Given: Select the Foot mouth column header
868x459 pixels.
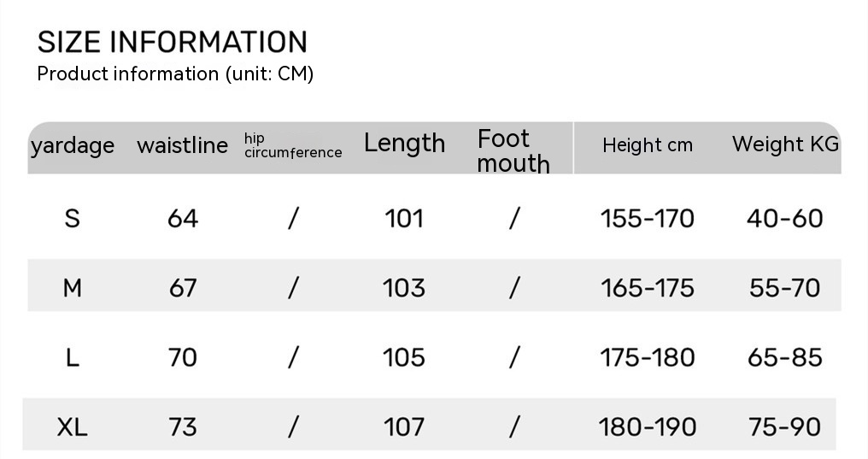Looking at the screenshot, I should click(513, 150).
